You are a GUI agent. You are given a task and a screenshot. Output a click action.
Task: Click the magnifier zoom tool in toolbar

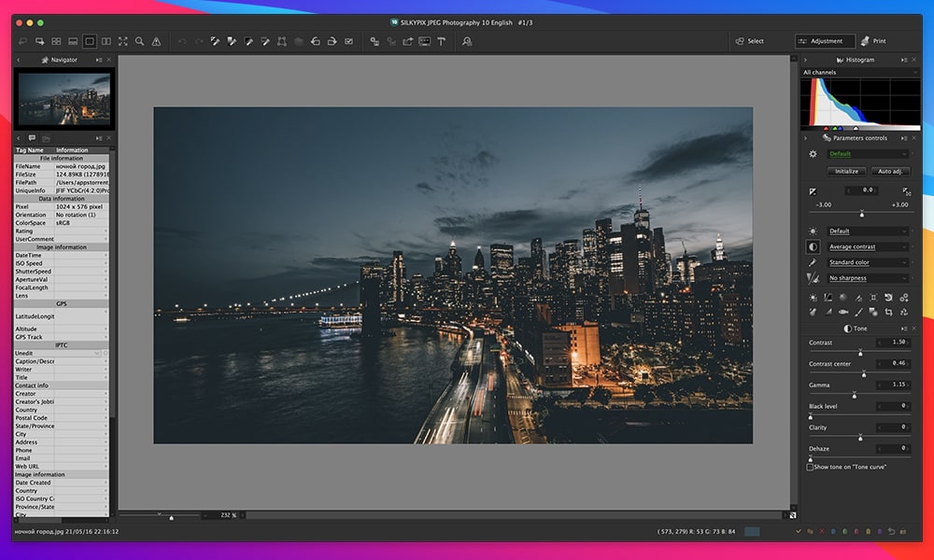point(139,41)
